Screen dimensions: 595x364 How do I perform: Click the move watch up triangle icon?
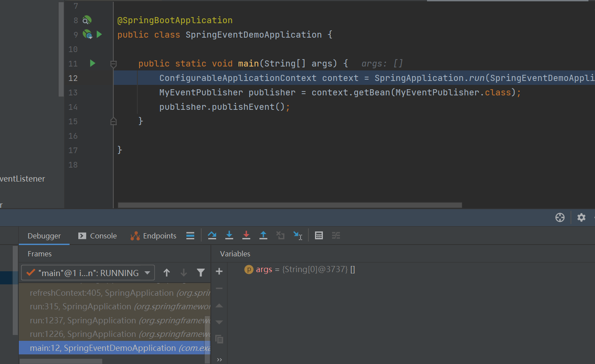pyautogui.click(x=219, y=305)
